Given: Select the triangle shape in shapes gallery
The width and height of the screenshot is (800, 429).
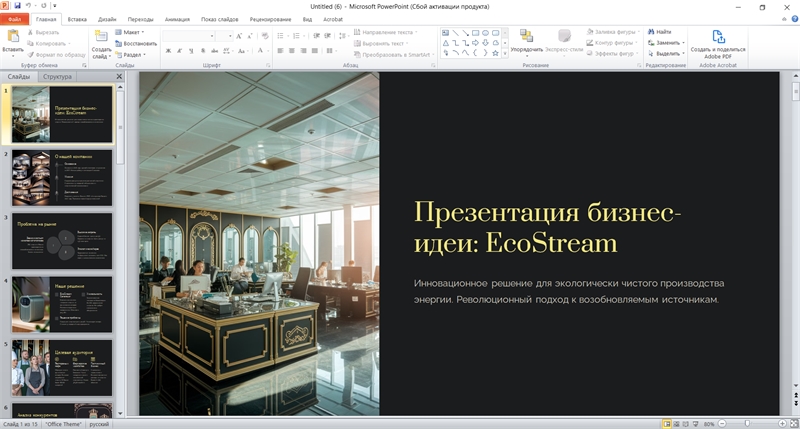Looking at the screenshot, I should point(445,43).
